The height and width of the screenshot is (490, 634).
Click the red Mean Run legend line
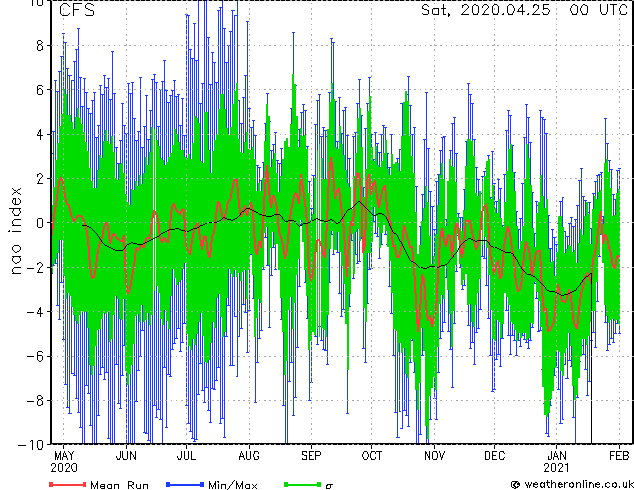(67, 484)
